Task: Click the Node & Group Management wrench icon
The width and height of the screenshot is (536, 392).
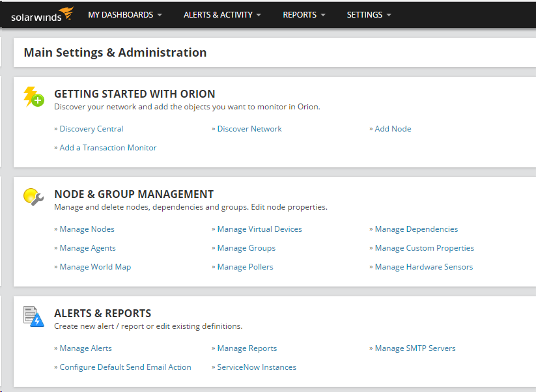Action: click(33, 197)
